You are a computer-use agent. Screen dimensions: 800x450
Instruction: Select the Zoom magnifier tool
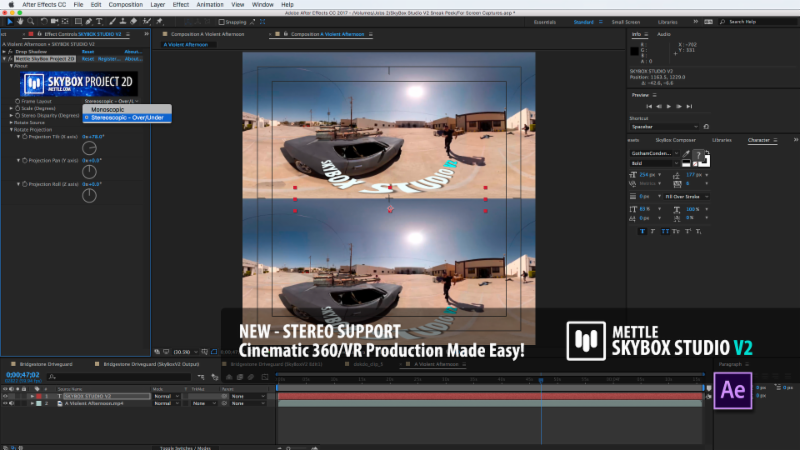(x=31, y=20)
